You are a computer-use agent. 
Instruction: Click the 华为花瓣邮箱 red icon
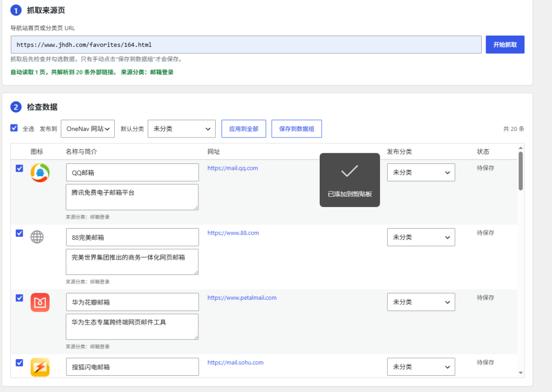point(40,302)
